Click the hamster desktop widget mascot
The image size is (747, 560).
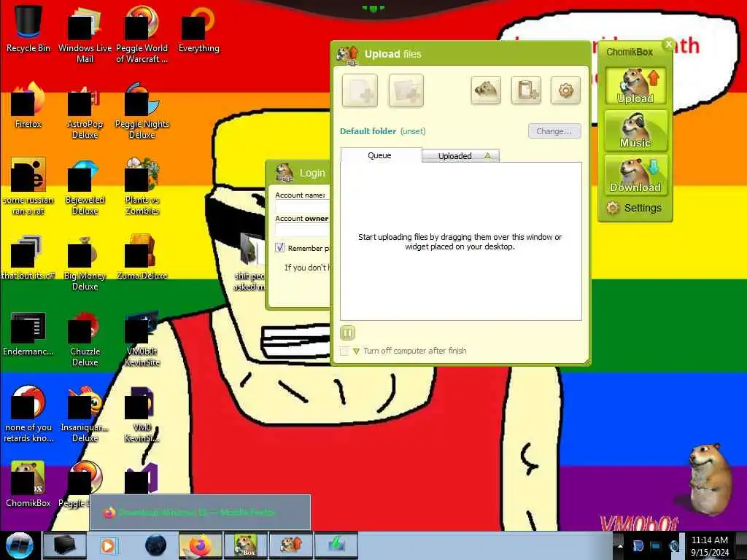tap(710, 480)
